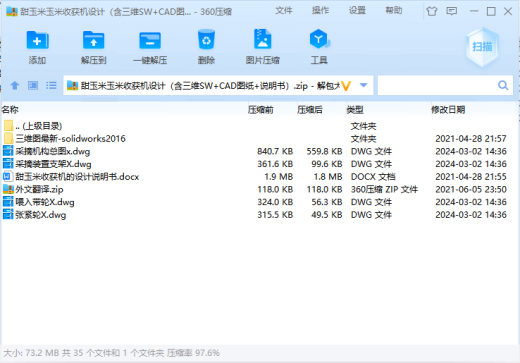Select the archive 外文翻译.zip

pyautogui.click(x=259, y=189)
